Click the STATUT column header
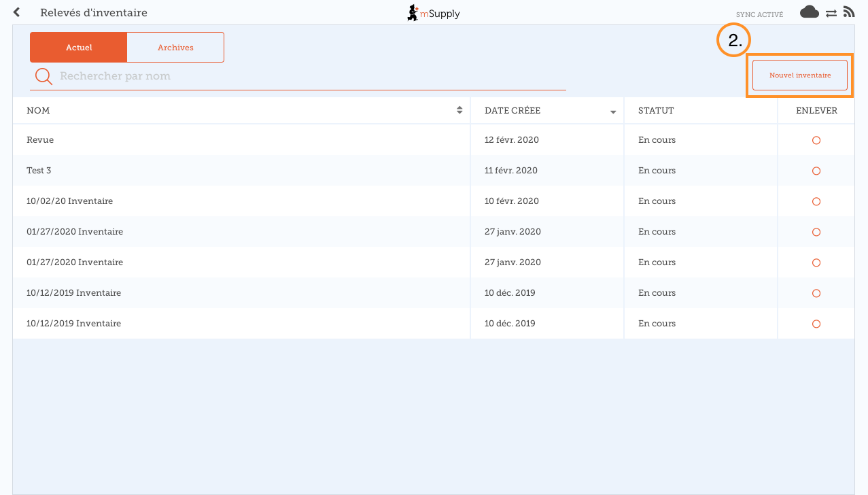Screen dimensions: 868x495 click(x=656, y=111)
